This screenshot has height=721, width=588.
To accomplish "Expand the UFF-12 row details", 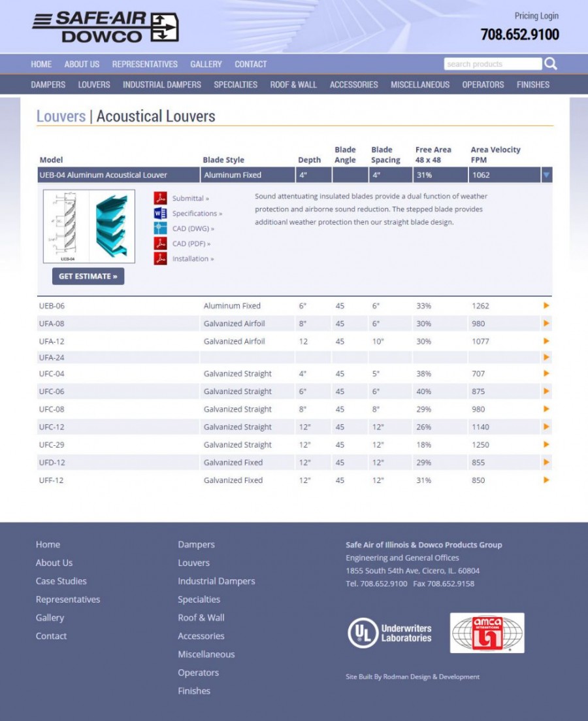I will (546, 480).
